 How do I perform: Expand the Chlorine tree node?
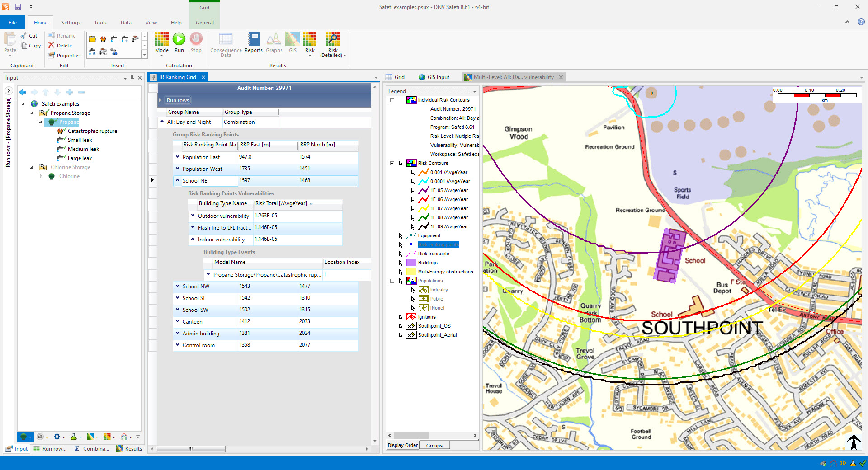tap(40, 176)
